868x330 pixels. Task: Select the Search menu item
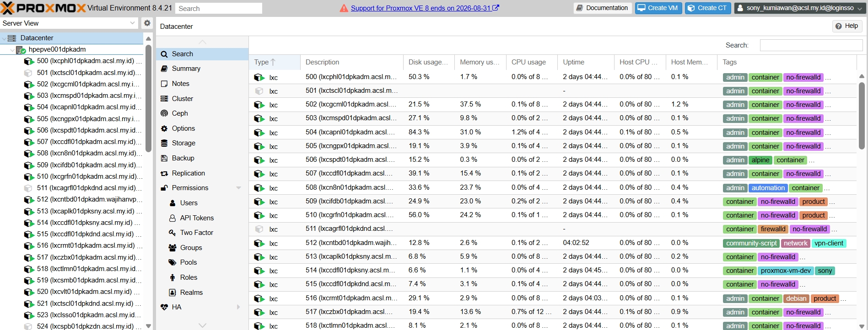202,54
